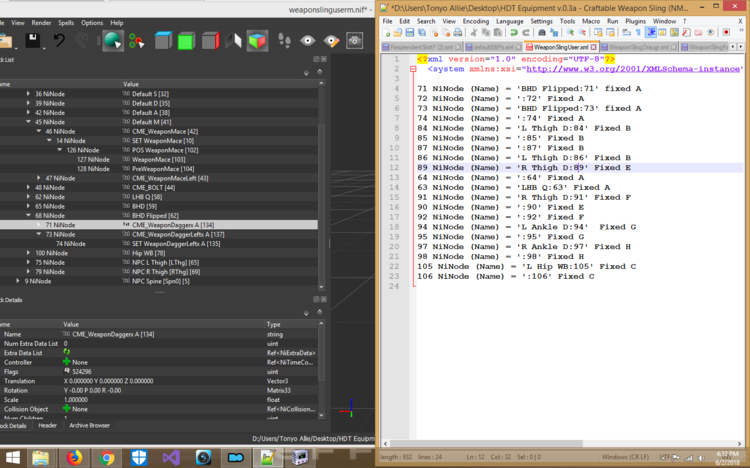Screen dimensions: 750x468
Task: Expand the 47 NiNode row
Action: 39,178
